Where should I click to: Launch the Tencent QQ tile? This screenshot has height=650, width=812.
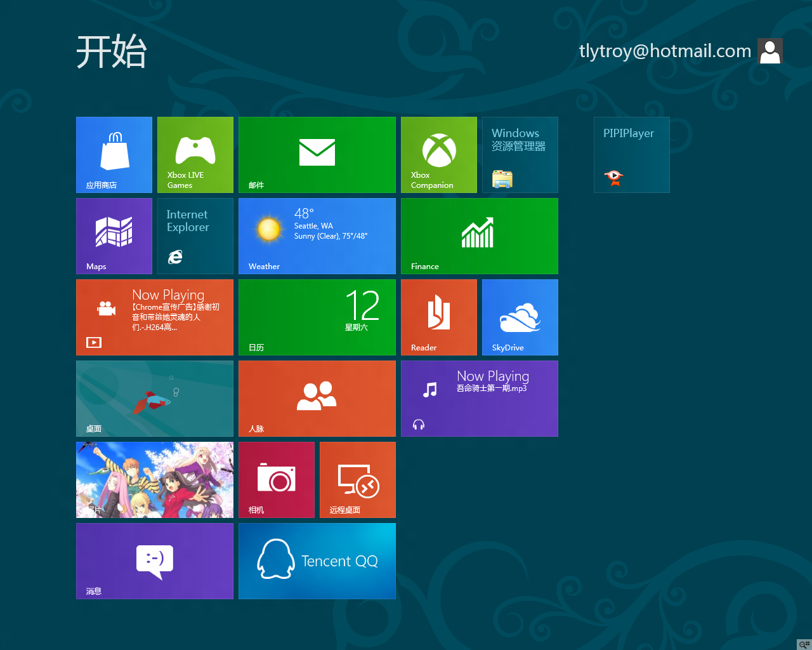[x=317, y=561]
